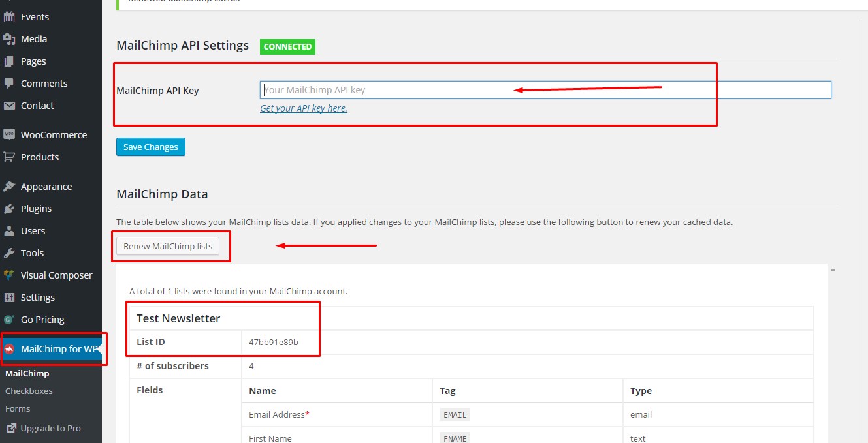The height and width of the screenshot is (443, 868).
Task: Click the Media icon in sidebar
Action: click(9, 39)
